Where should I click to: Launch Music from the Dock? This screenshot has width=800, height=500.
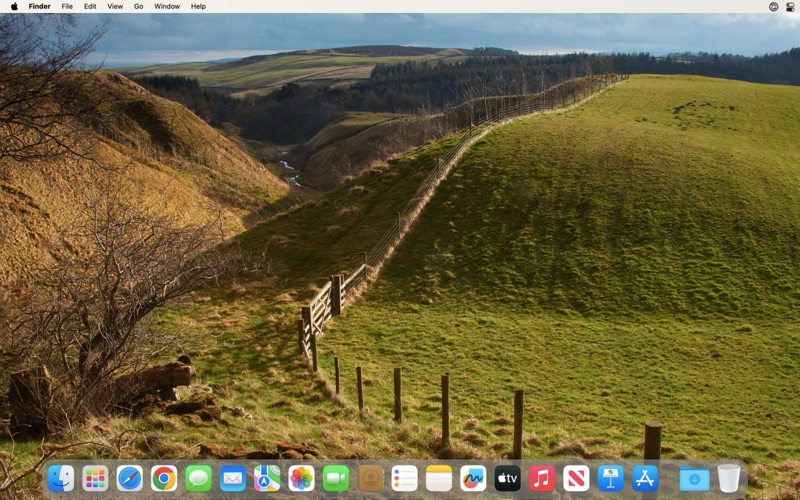pyautogui.click(x=542, y=478)
